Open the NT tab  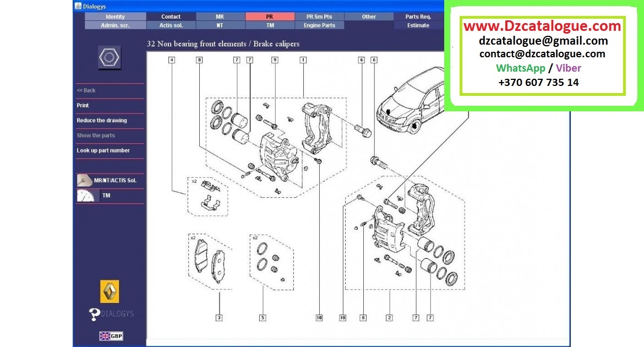click(x=220, y=25)
